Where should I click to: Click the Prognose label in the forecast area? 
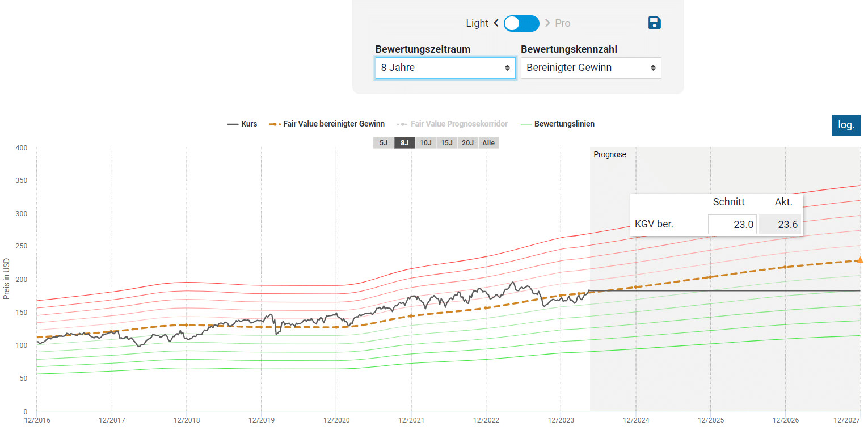click(610, 154)
